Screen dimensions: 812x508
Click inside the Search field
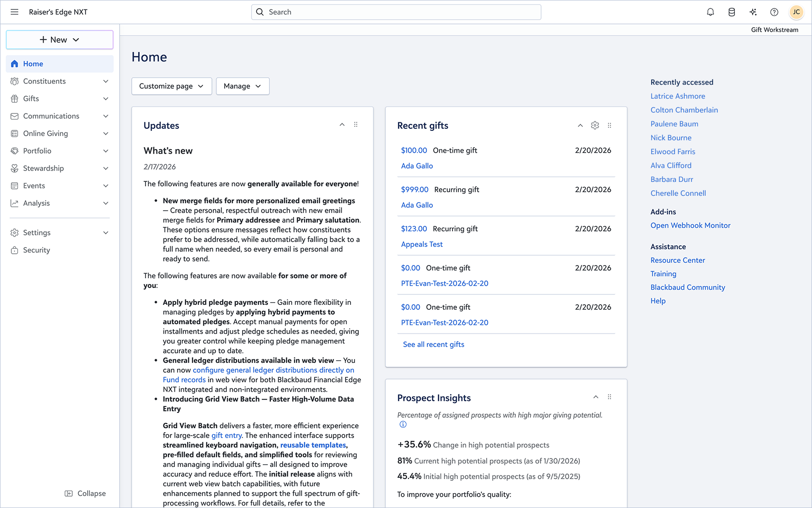[396, 12]
